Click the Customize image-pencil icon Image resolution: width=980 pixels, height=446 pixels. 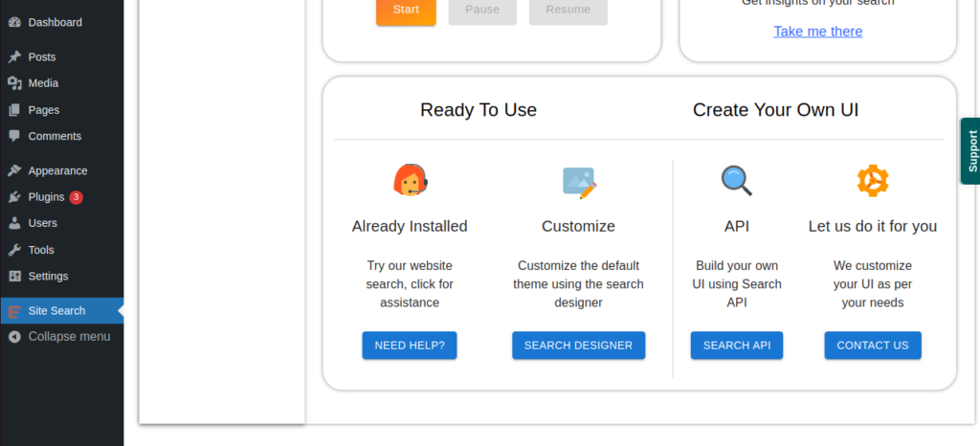tap(579, 182)
